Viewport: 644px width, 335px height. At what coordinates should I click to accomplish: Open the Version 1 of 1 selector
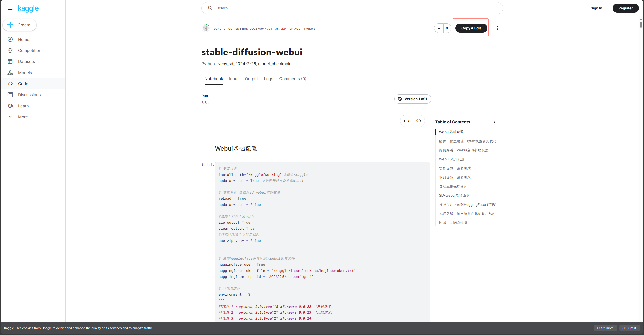tap(413, 99)
